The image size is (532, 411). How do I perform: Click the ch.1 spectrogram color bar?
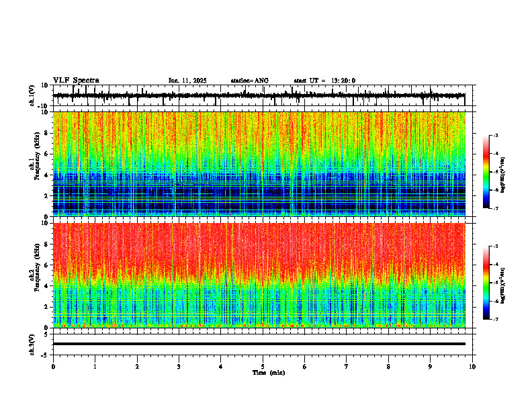486,172
